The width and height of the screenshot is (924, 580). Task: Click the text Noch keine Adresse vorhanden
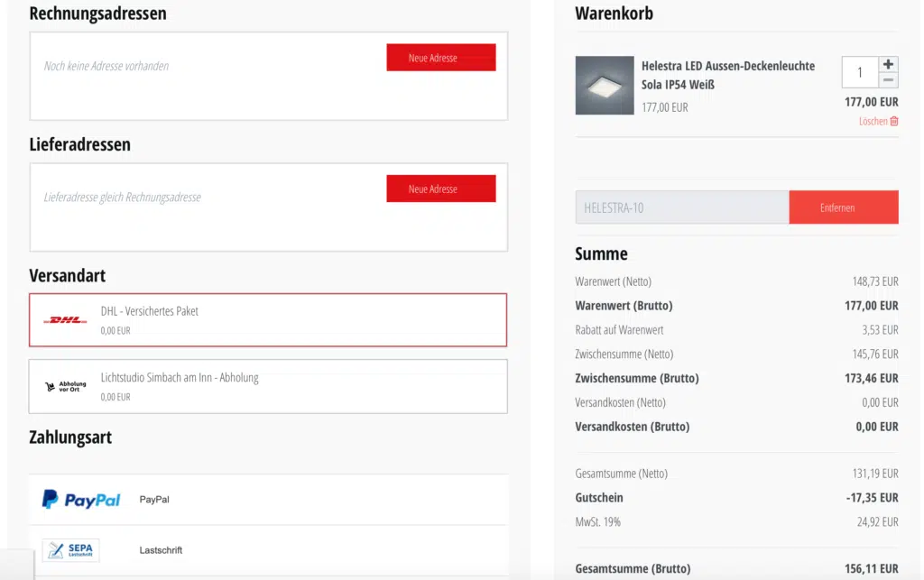(106, 66)
